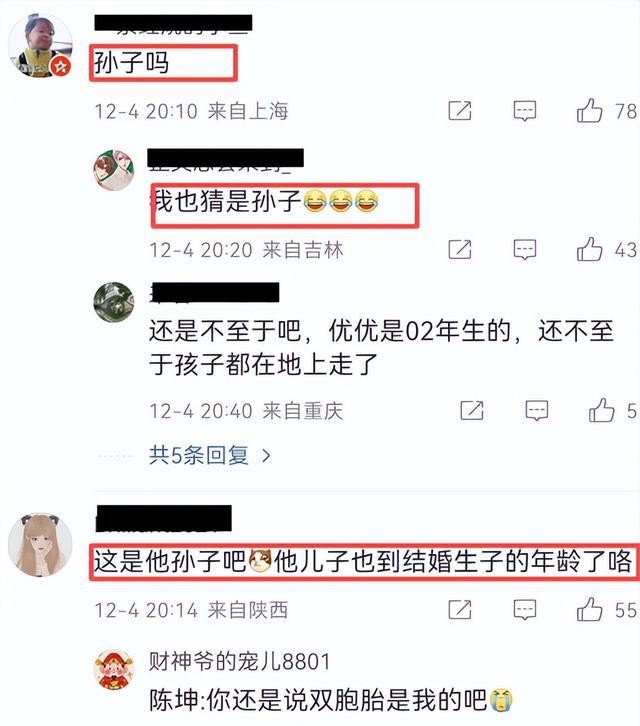Like the 陕西 comment '这是他孙子吧'
Screen dimensions: 640x726
coord(589,609)
